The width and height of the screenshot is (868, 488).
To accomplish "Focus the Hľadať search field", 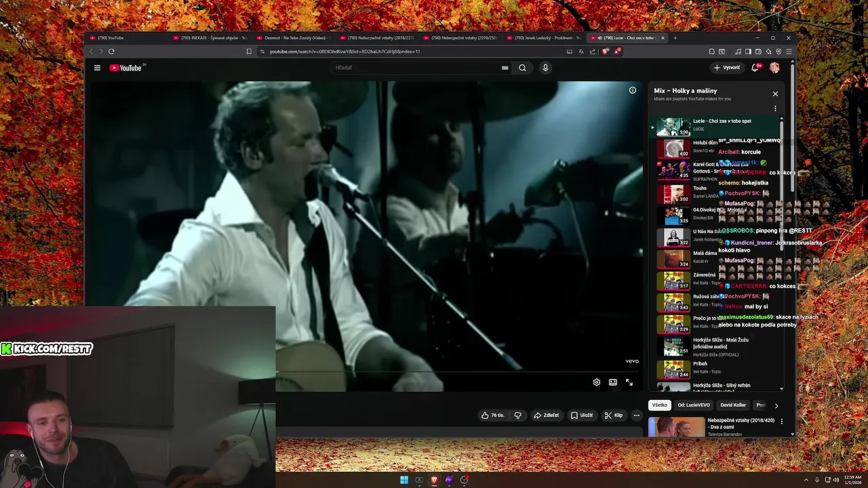I will 420,68.
